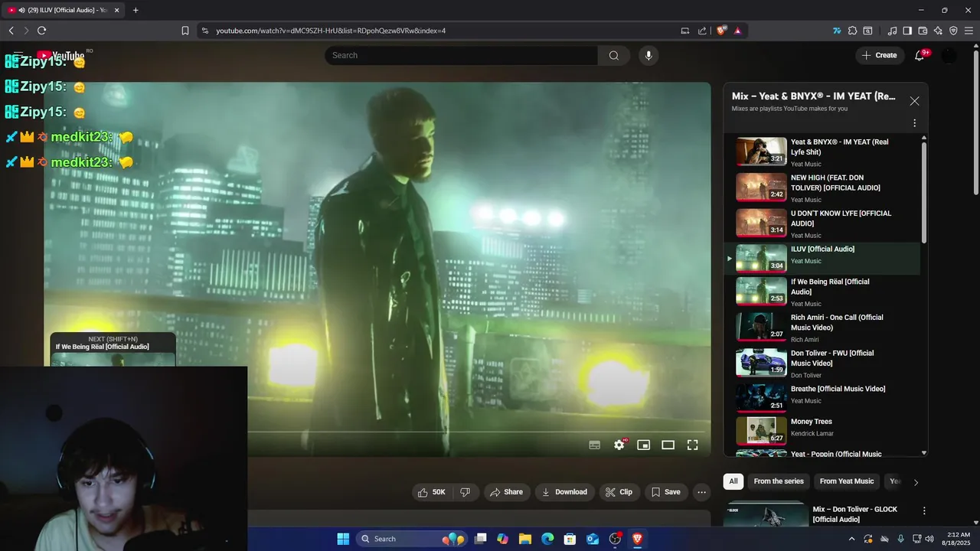
Task: Toggle the browser sidebar panel icon
Action: pyautogui.click(x=907, y=31)
